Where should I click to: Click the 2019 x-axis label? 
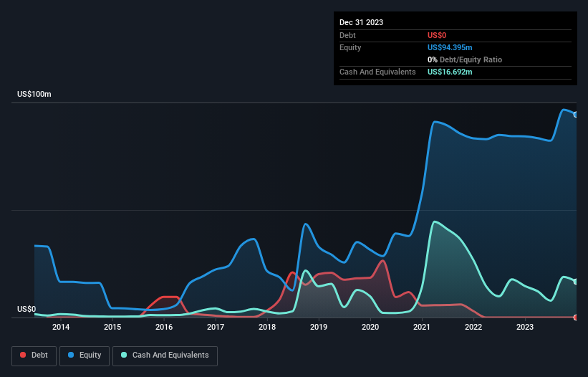coord(319,327)
